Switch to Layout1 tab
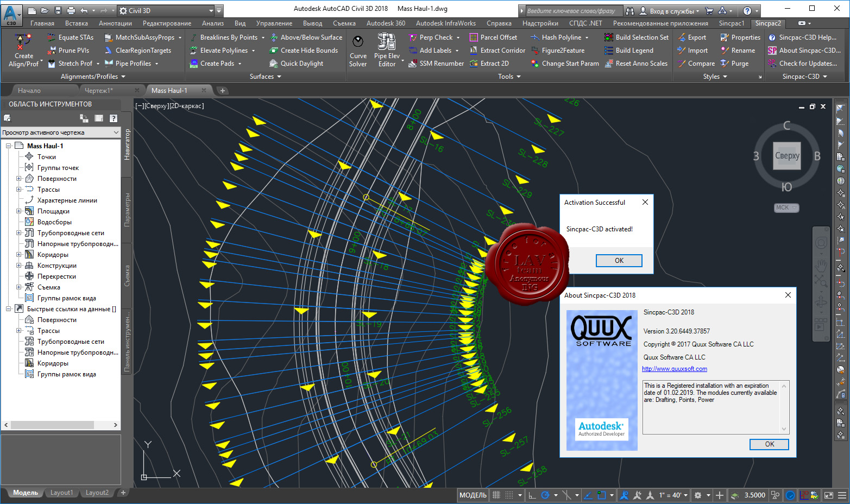 61,493
